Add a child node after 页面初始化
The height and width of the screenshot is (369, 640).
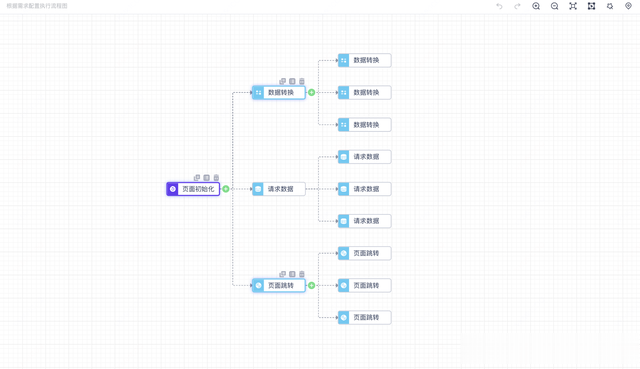[226, 189]
